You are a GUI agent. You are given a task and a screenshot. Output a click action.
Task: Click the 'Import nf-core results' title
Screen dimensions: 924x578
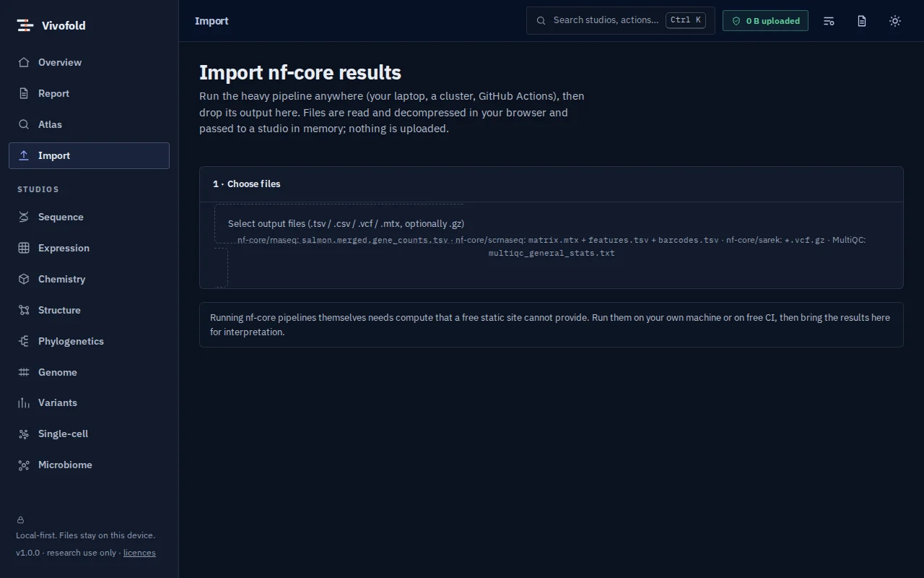(300, 72)
